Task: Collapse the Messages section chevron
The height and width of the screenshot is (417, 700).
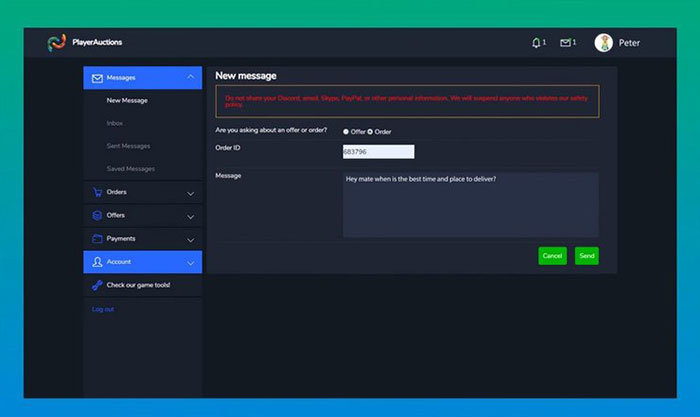Action: (x=191, y=77)
